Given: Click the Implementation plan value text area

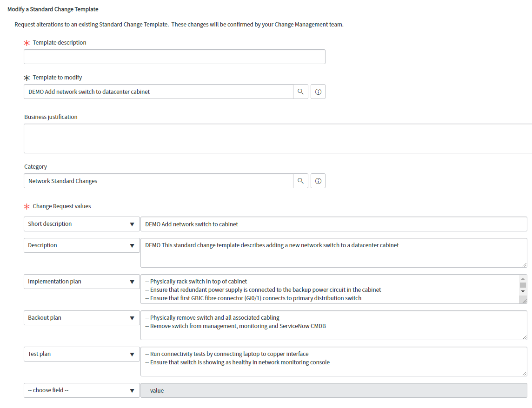Looking at the screenshot, I should [x=326, y=288].
